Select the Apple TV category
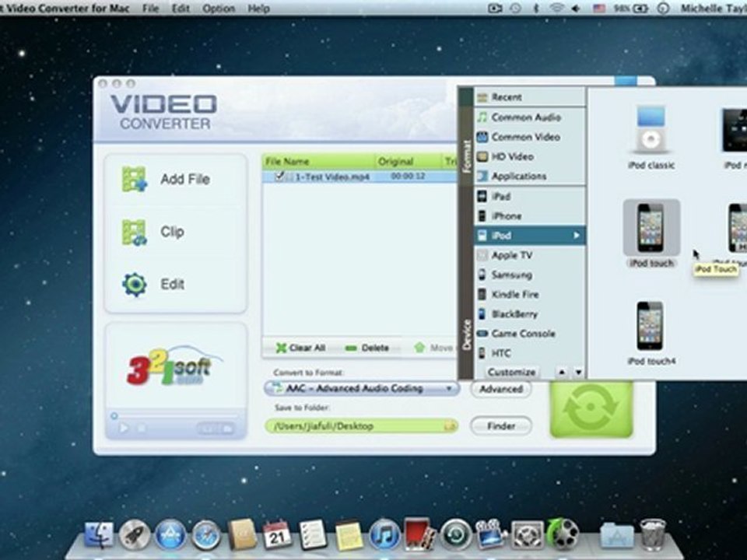This screenshot has height=560, width=747. [x=530, y=255]
